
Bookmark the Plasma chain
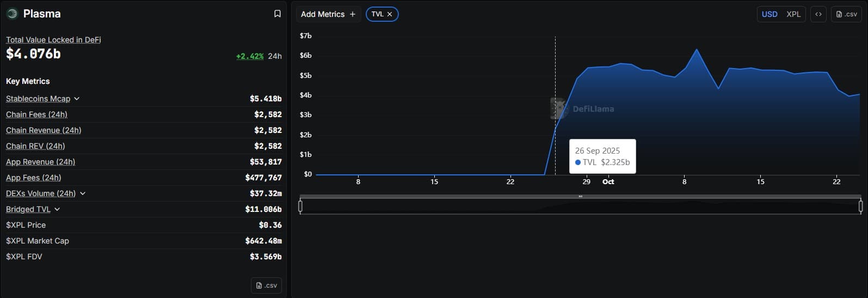click(x=277, y=14)
